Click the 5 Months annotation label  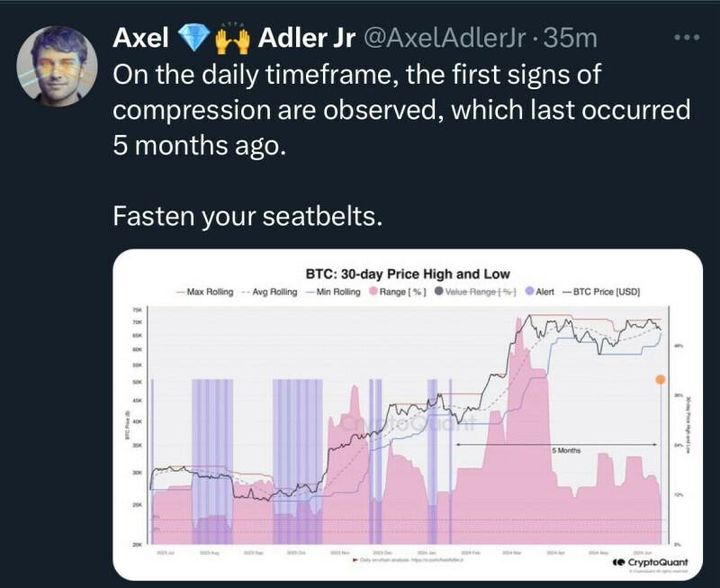(566, 449)
